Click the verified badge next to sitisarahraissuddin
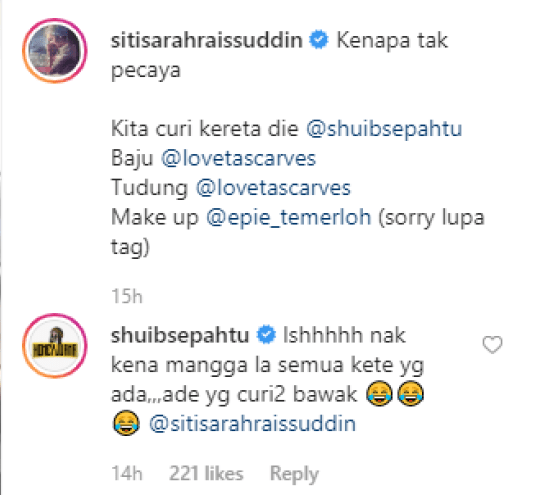 point(319,40)
